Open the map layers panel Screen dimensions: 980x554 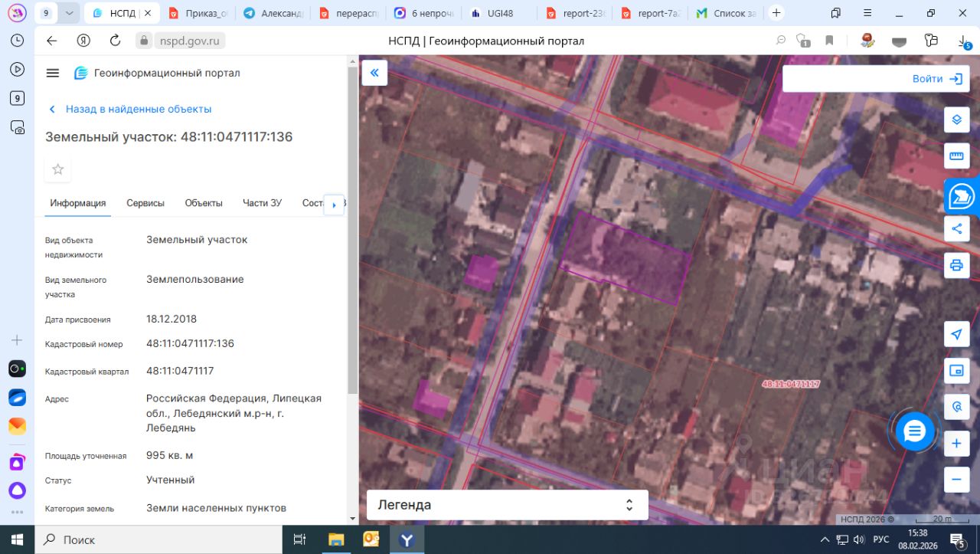956,120
